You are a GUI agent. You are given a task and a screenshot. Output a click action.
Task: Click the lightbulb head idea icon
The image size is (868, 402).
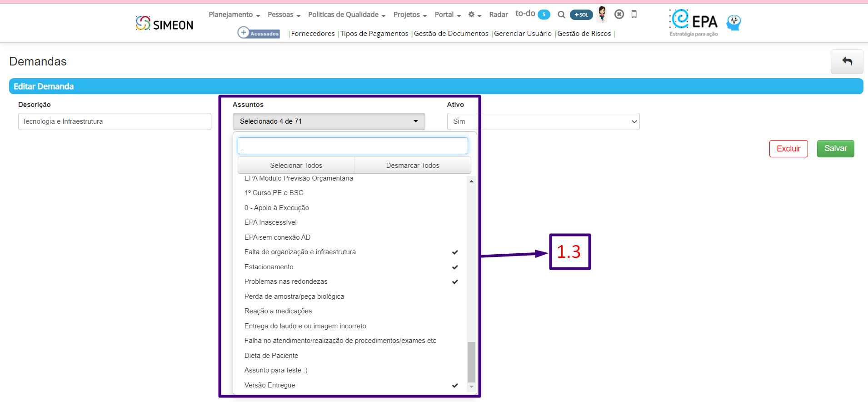(733, 22)
